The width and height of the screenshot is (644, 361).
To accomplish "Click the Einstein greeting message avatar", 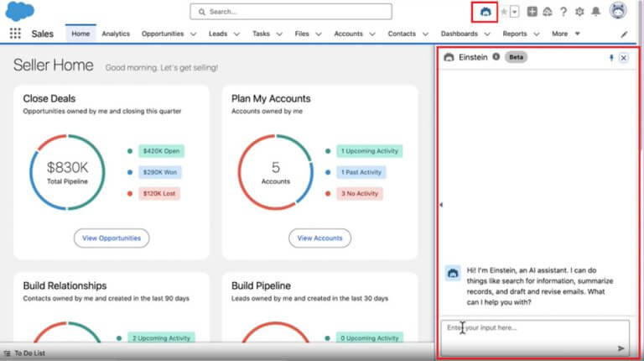I will pos(453,273).
